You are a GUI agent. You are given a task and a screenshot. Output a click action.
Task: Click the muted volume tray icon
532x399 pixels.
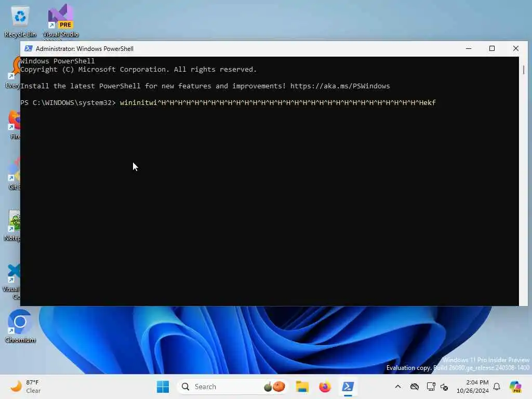pos(444,387)
